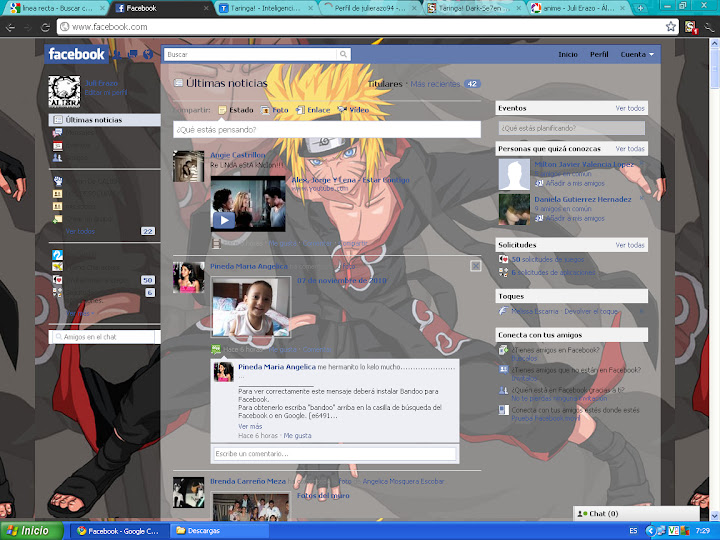Share an Estado status update
This screenshot has width=720, height=540.
(x=236, y=110)
